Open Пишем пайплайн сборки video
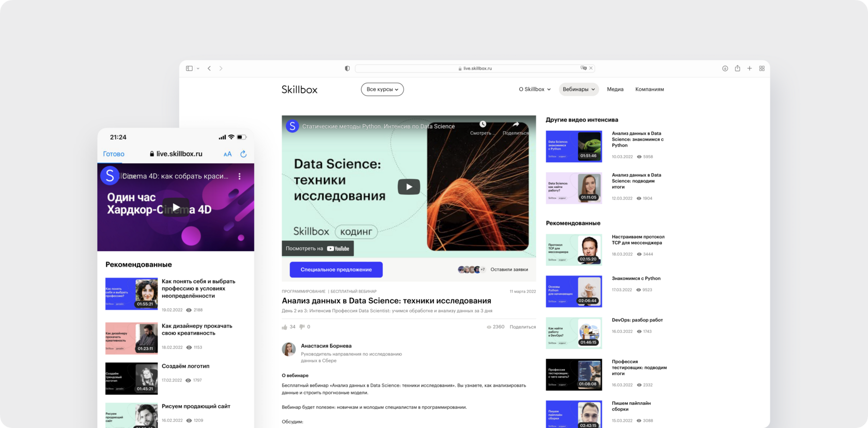868x428 pixels. [x=631, y=406]
